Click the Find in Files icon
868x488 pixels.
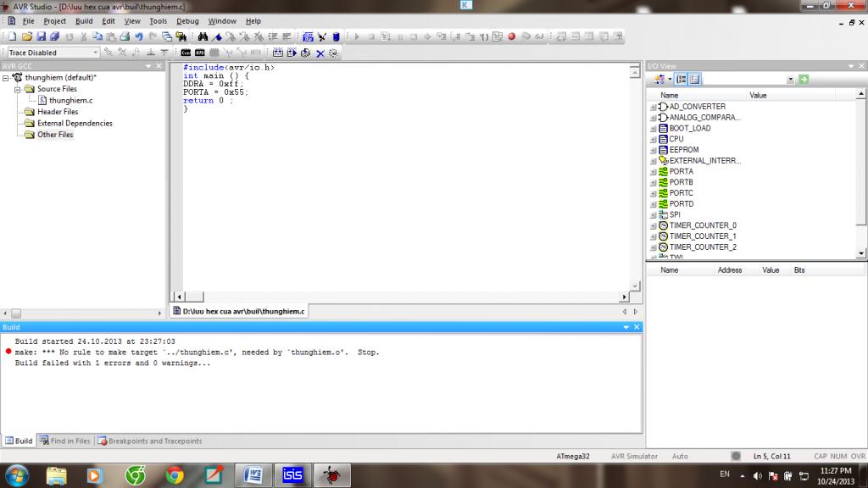pyautogui.click(x=181, y=36)
